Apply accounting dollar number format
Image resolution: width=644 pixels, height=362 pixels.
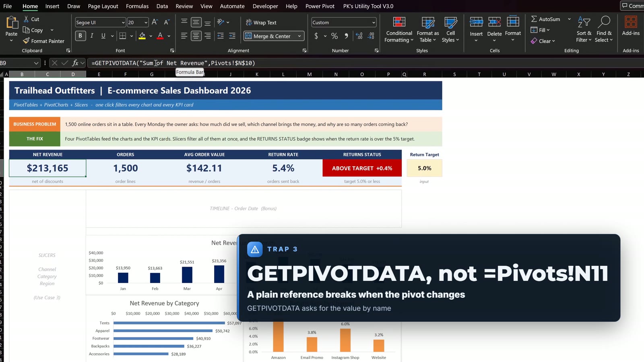316,36
